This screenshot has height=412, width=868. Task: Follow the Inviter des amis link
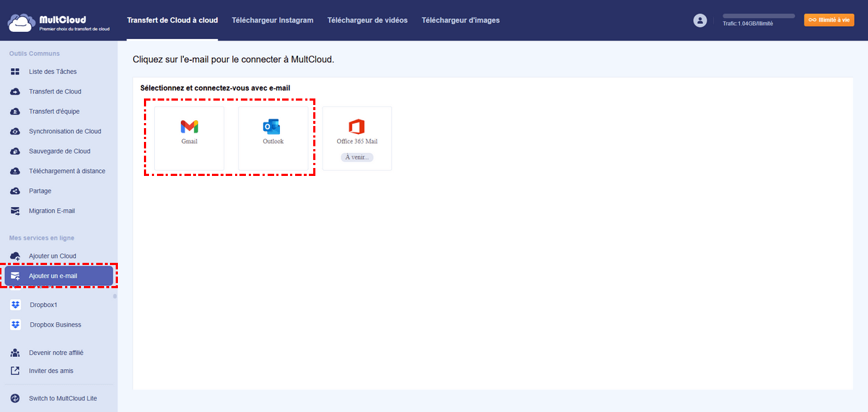point(51,371)
